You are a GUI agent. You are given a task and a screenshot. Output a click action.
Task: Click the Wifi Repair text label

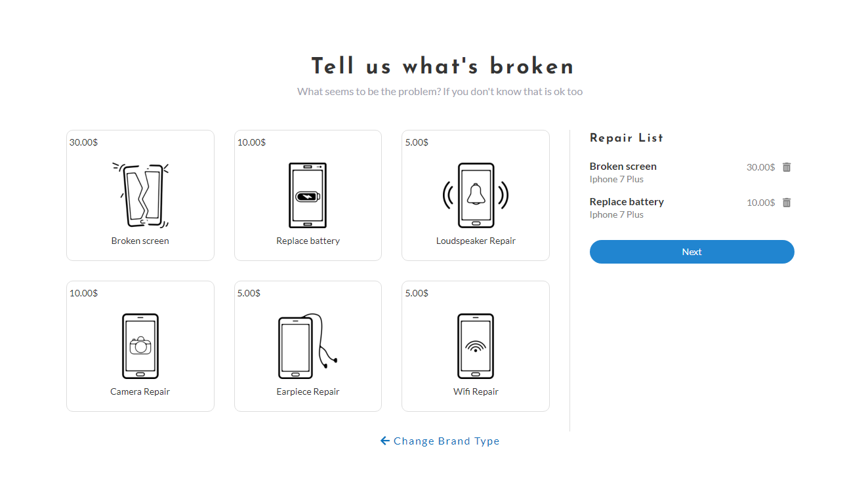pos(476,391)
